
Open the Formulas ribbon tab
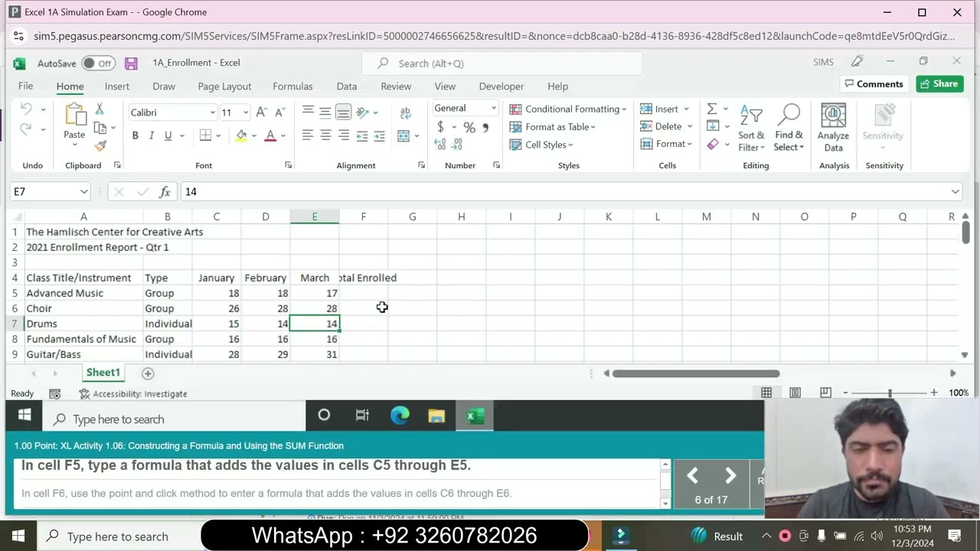pos(292,86)
